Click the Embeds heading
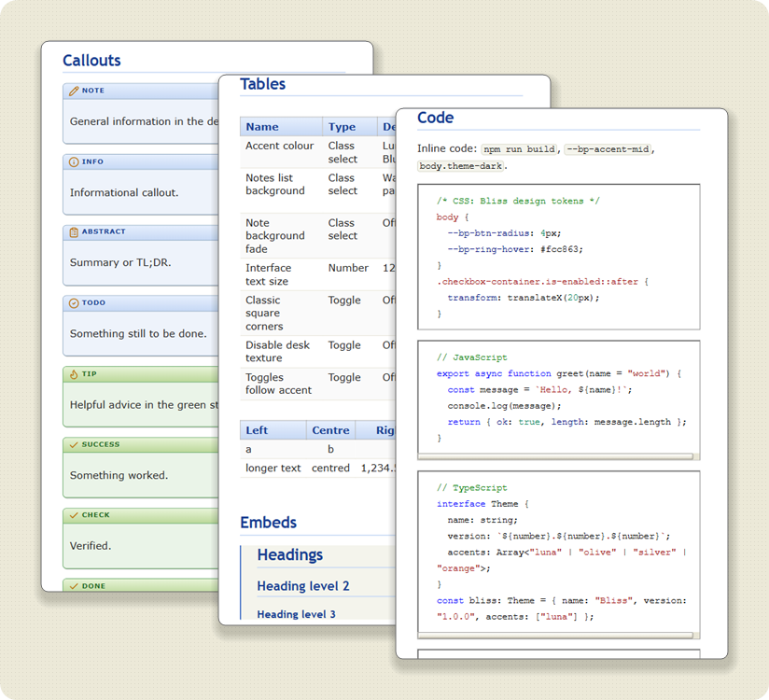 [x=268, y=523]
